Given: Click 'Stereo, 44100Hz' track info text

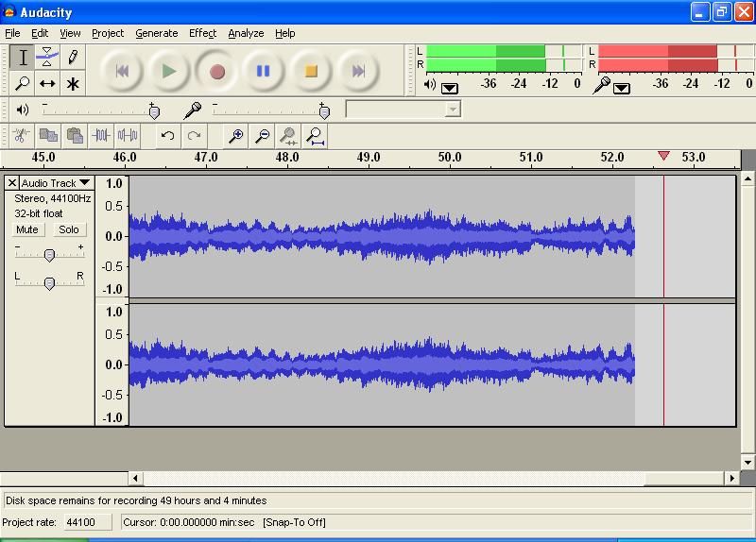Looking at the screenshot, I should tap(53, 198).
